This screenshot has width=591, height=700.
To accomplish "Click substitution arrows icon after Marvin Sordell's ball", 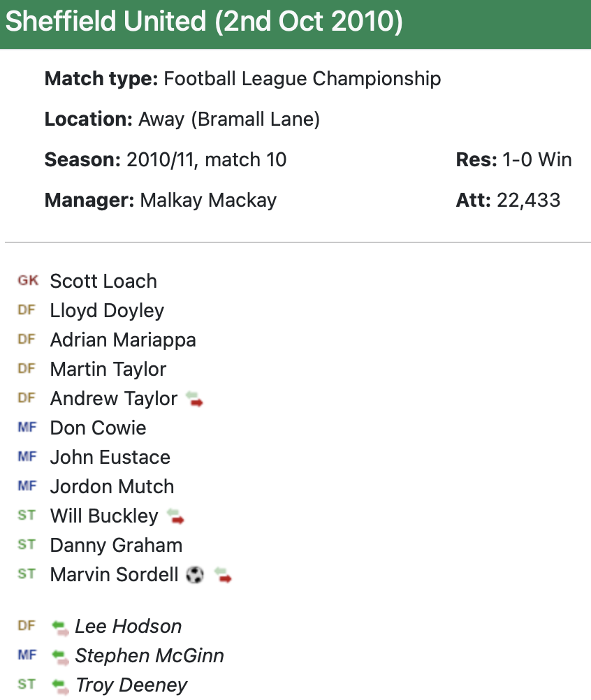I will click(x=223, y=576).
